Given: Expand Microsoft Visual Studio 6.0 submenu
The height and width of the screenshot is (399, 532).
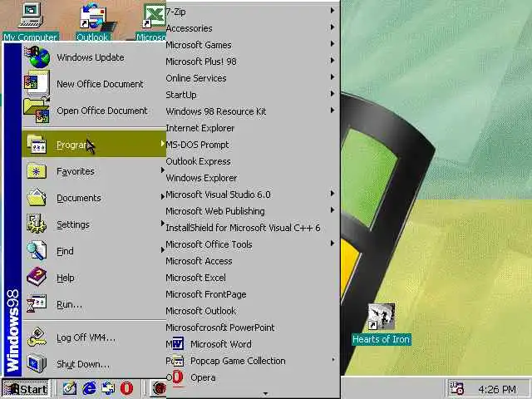Looking at the screenshot, I should pyautogui.click(x=253, y=195).
